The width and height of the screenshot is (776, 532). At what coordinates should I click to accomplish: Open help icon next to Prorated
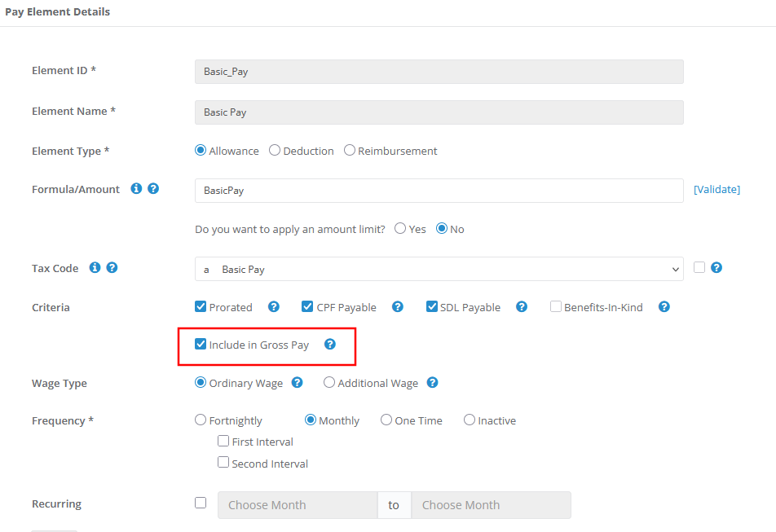274,307
